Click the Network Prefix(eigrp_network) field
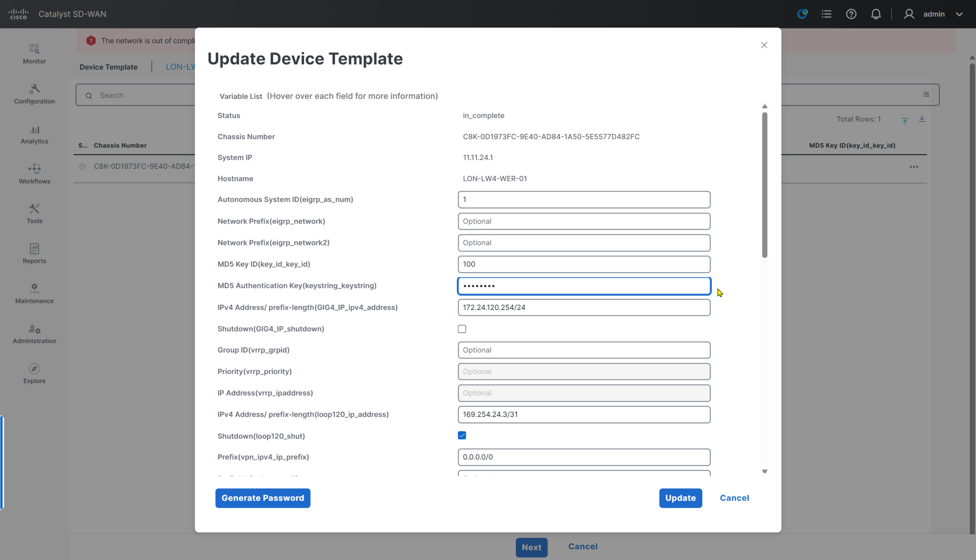This screenshot has width=976, height=560. 584,221
